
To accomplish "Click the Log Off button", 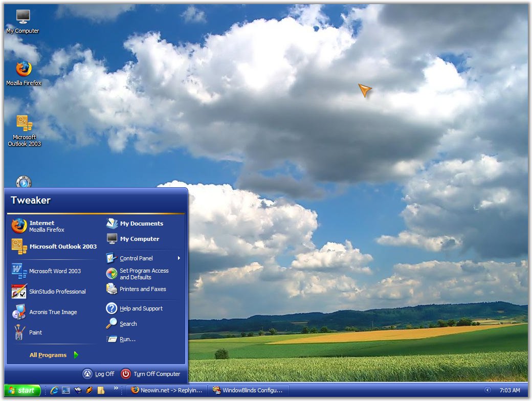I will 98,374.
